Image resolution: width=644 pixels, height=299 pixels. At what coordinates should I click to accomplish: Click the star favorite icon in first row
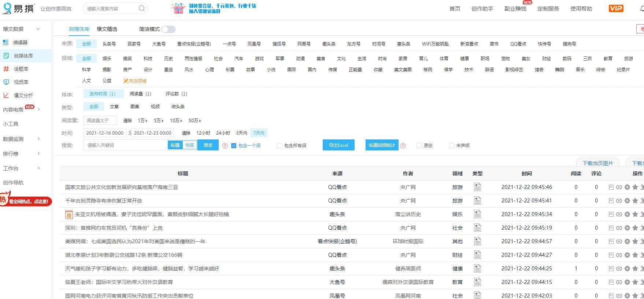(635, 187)
